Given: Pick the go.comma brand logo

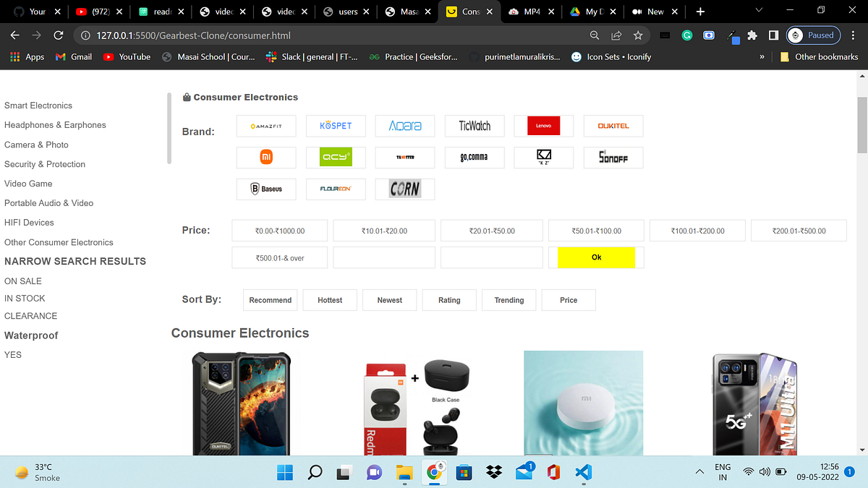Looking at the screenshot, I should [x=475, y=158].
